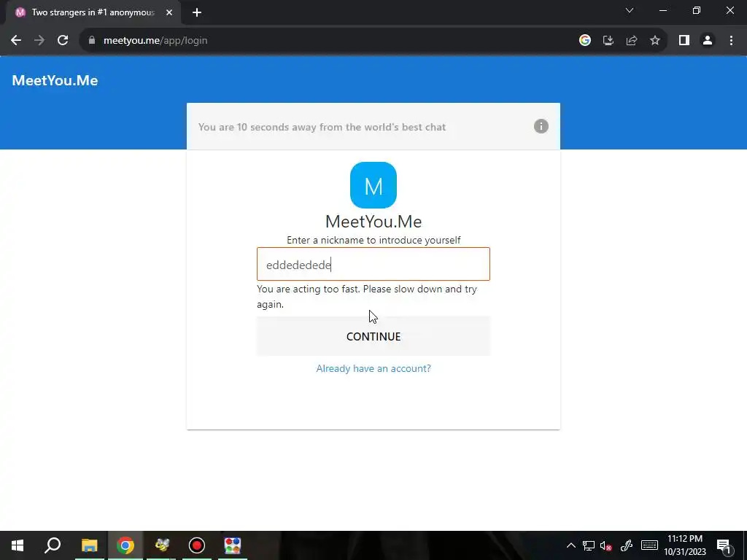Open the Chrome three-dot menu
Image resolution: width=747 pixels, height=560 pixels.
click(x=731, y=41)
